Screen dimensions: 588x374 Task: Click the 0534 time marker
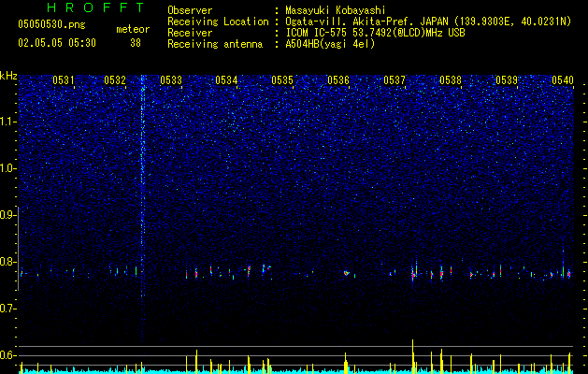click(x=226, y=80)
